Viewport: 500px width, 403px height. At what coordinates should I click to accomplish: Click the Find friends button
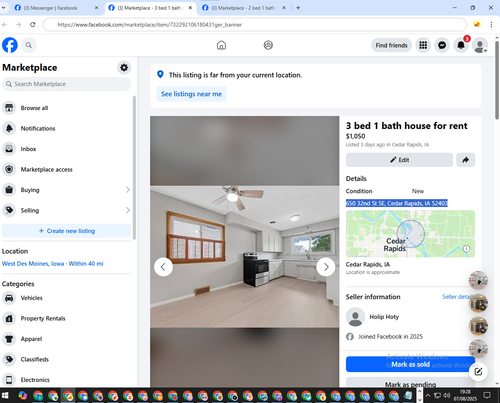[391, 45]
